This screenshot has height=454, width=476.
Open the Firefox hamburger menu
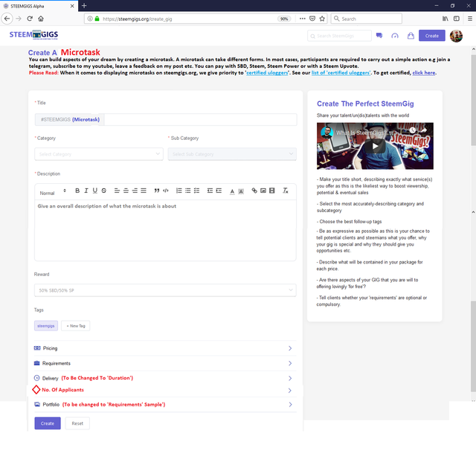tap(469, 19)
